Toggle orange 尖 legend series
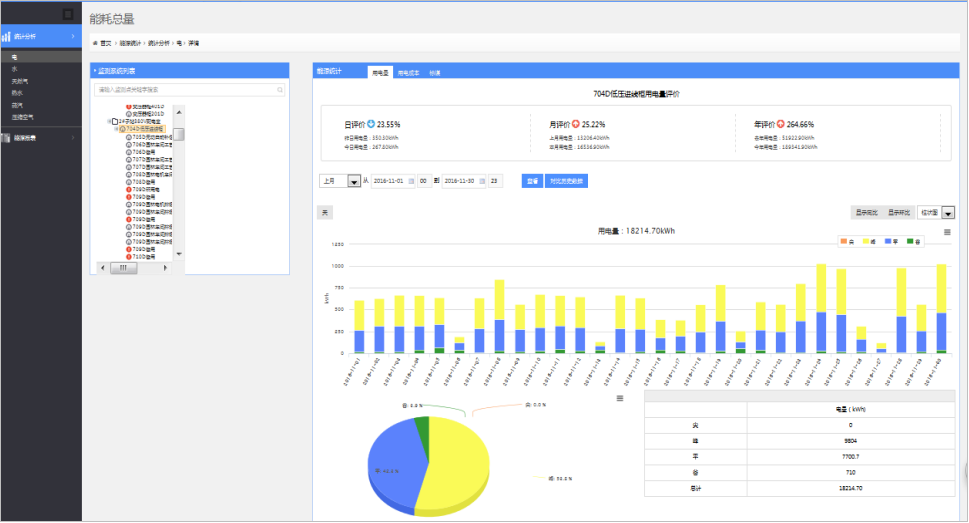The width and height of the screenshot is (969, 523). coord(847,242)
